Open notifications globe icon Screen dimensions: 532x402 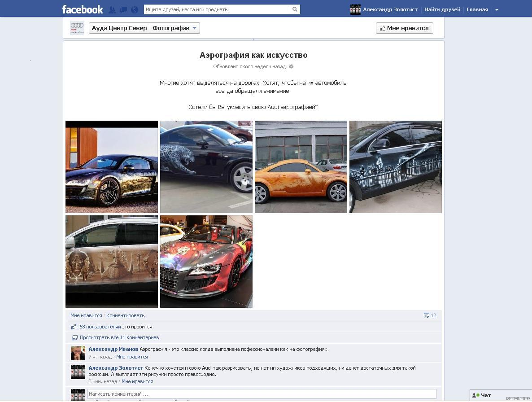click(x=135, y=10)
